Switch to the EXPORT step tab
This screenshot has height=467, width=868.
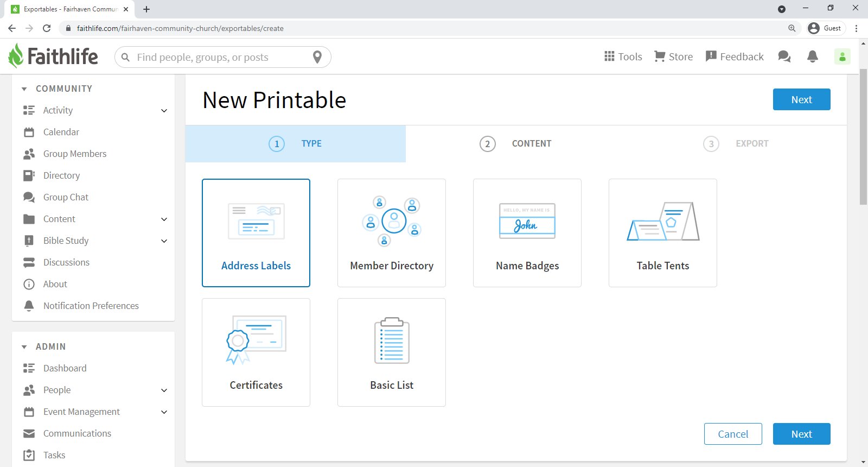(736, 144)
